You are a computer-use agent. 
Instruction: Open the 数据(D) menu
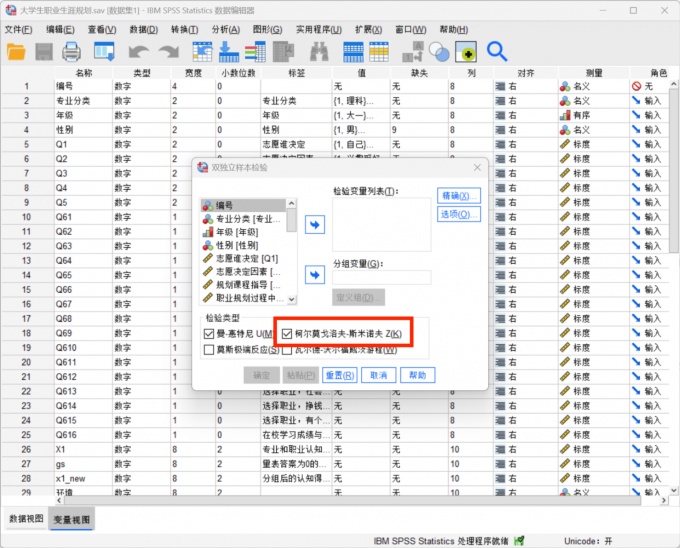tap(144, 29)
